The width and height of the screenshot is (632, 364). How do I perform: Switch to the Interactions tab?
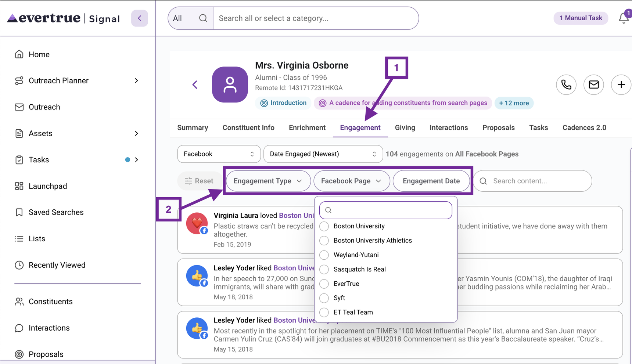[x=449, y=127]
